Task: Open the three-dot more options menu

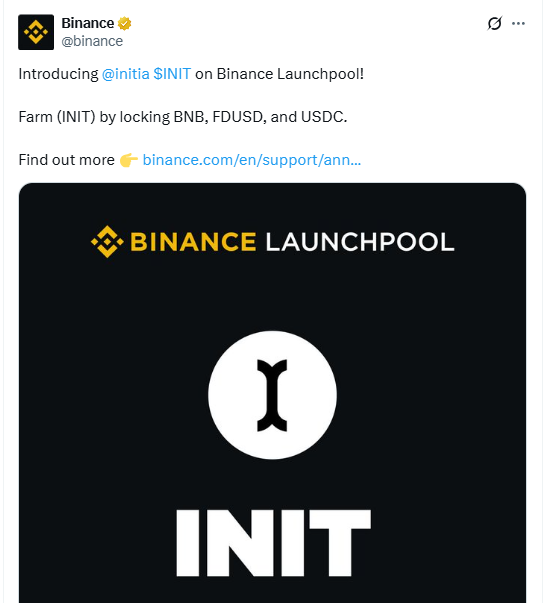Action: click(518, 23)
